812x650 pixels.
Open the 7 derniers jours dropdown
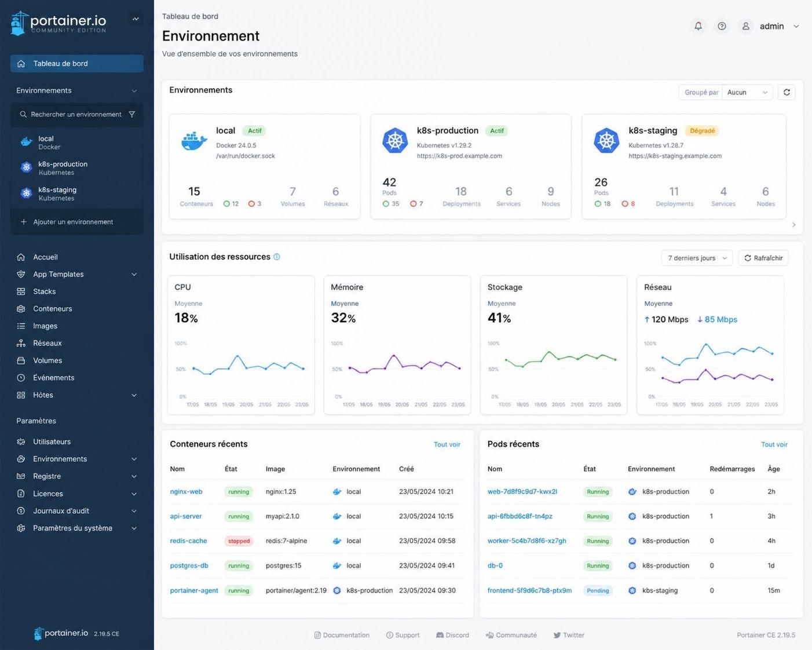pos(697,258)
